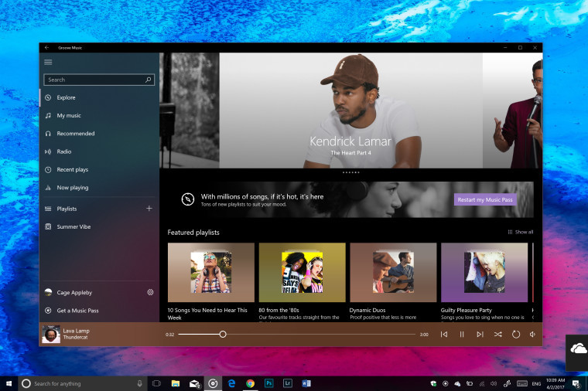Viewport: 588px width, 391px height.
Task: Click the Radio icon in sidebar
Action: pyautogui.click(x=48, y=151)
